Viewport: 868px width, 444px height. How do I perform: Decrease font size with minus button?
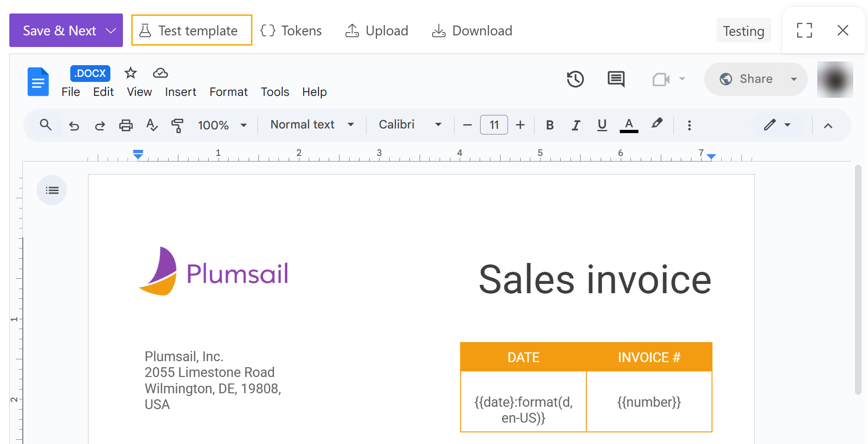coord(468,125)
